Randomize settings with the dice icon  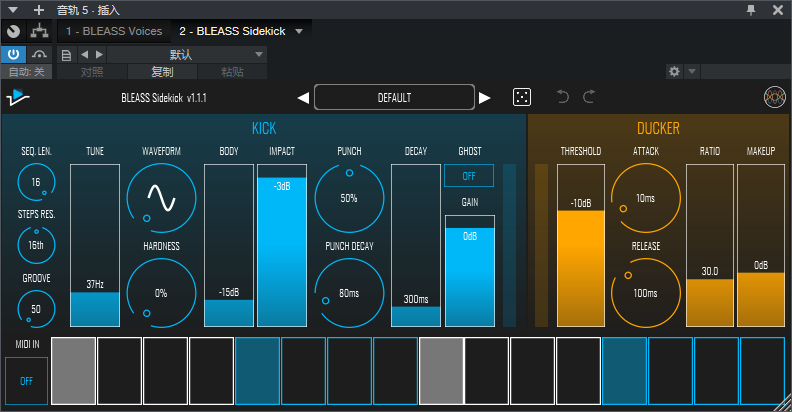coord(522,97)
